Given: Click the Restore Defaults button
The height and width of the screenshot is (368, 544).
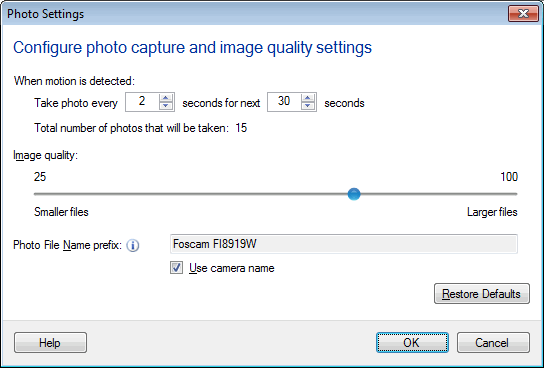Looking at the screenshot, I should [x=482, y=294].
